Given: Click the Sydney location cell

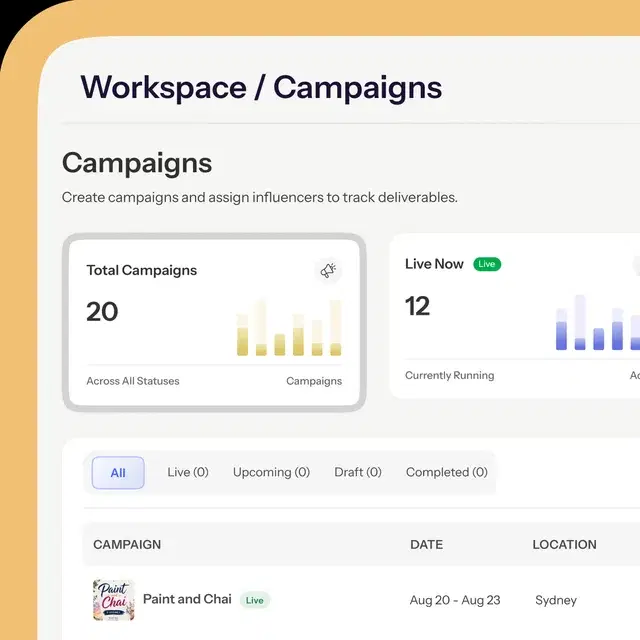Looking at the screenshot, I should [556, 600].
